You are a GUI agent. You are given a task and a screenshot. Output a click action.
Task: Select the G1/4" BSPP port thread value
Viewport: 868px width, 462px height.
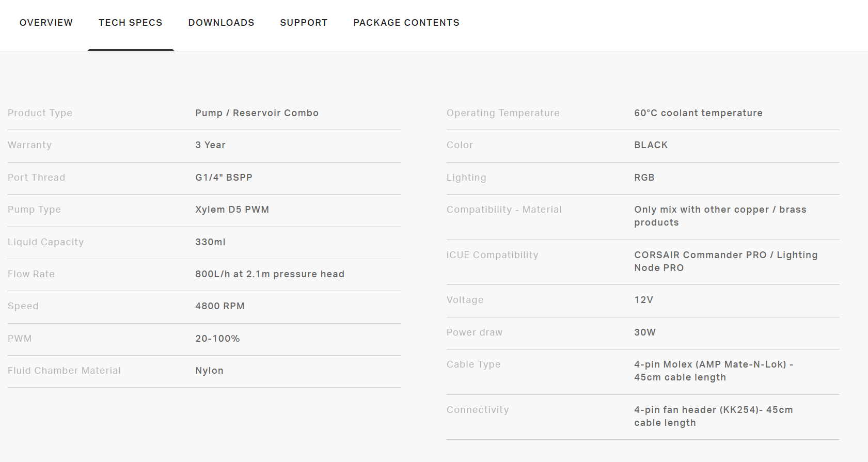[224, 178]
